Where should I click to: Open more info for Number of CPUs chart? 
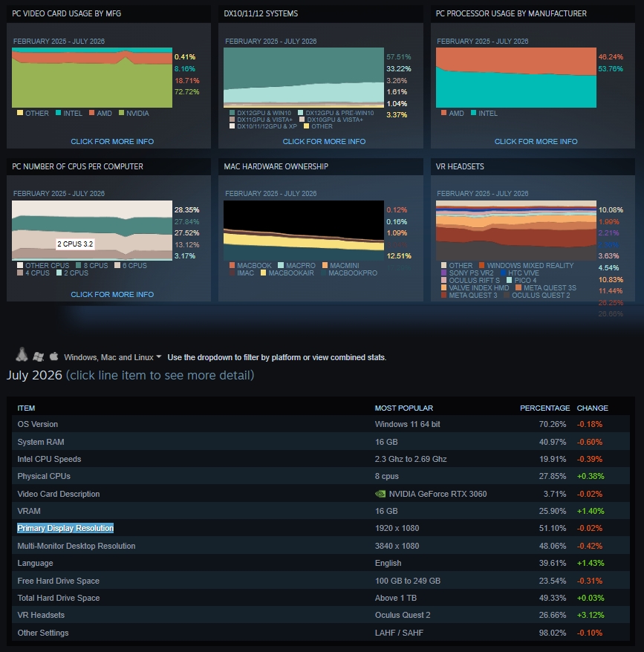(x=112, y=294)
